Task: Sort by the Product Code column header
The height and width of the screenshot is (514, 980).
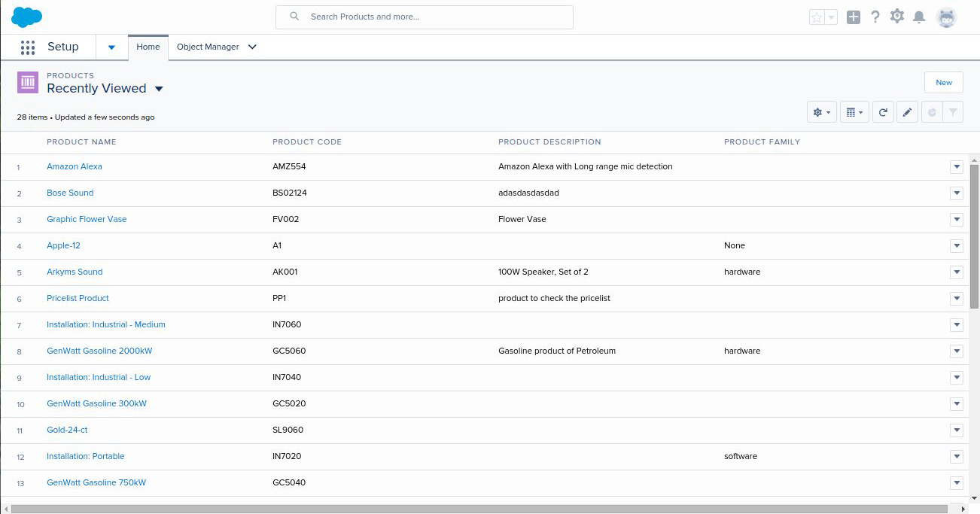Action: [x=307, y=141]
